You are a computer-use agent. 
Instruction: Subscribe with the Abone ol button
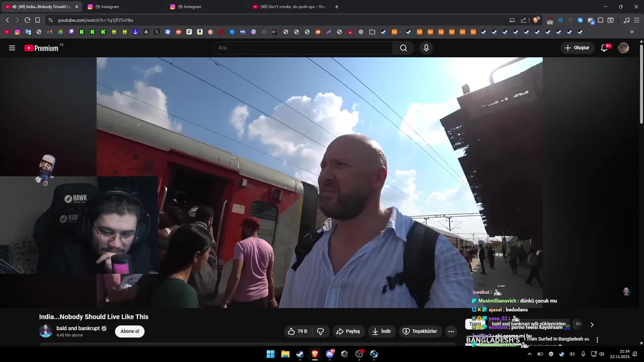point(129,331)
